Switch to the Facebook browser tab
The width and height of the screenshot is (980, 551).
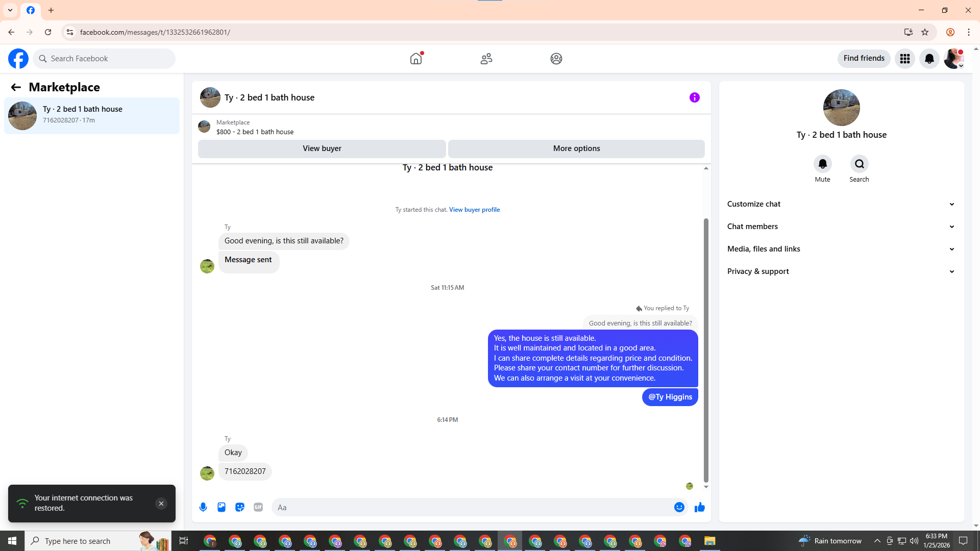pos(31,10)
